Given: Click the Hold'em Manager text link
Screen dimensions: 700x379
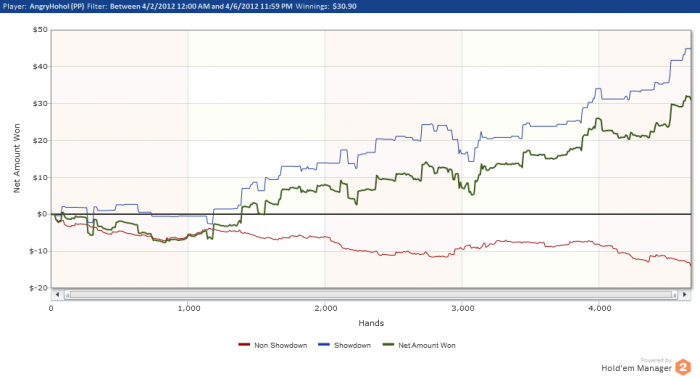Looking at the screenshot, I should point(636,368).
